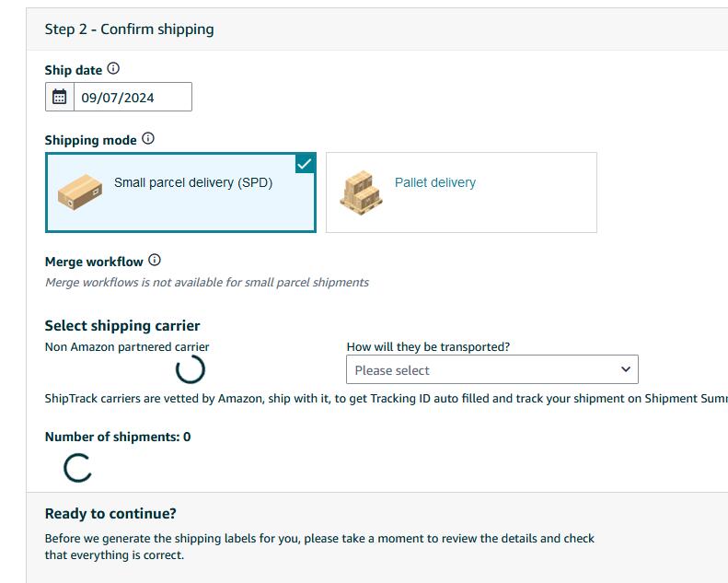The image size is (728, 583).
Task: Click the 'How will they be transported?' label
Action: [x=428, y=347]
